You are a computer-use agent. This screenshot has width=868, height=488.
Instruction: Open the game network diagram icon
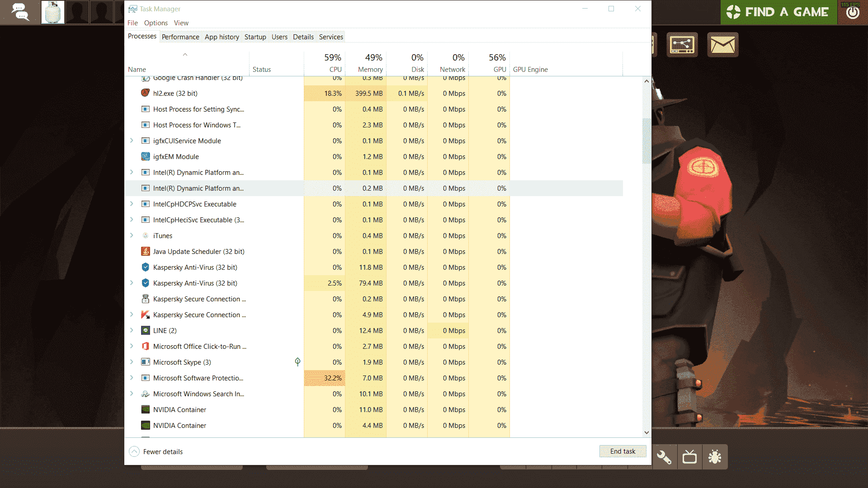coord(682,45)
